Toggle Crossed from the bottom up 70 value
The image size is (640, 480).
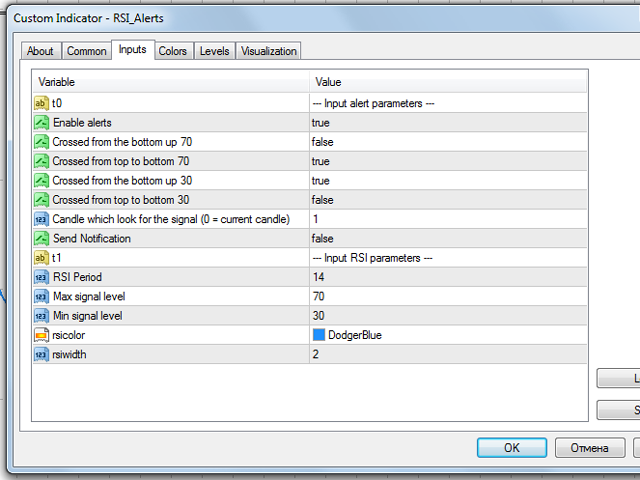(448, 142)
